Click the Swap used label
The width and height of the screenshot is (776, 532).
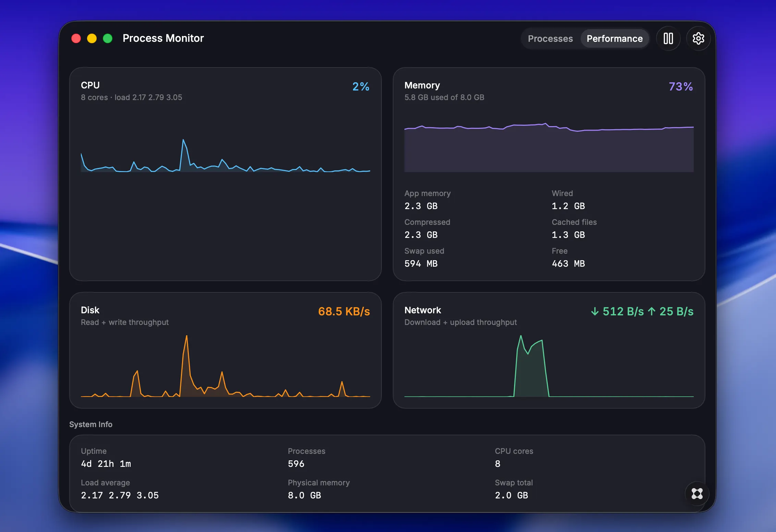click(x=424, y=251)
